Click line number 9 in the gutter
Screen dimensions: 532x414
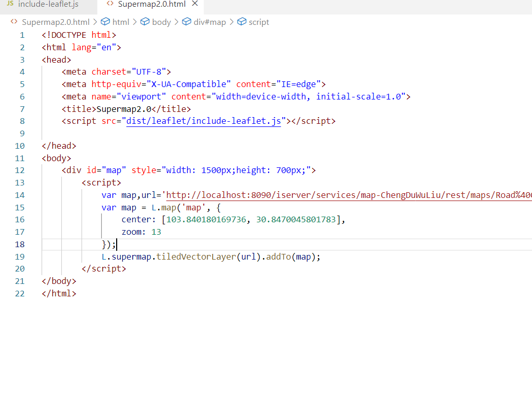[x=22, y=134]
